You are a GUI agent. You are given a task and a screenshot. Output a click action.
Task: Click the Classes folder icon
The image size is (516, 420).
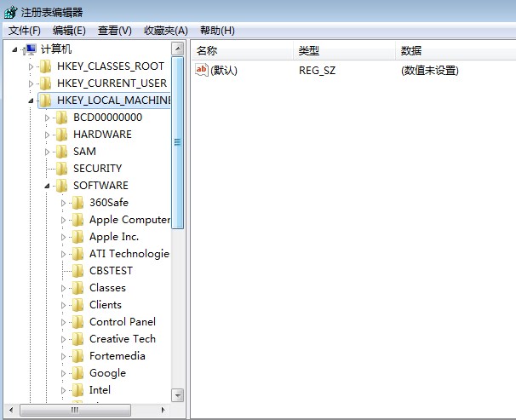pyautogui.click(x=78, y=288)
